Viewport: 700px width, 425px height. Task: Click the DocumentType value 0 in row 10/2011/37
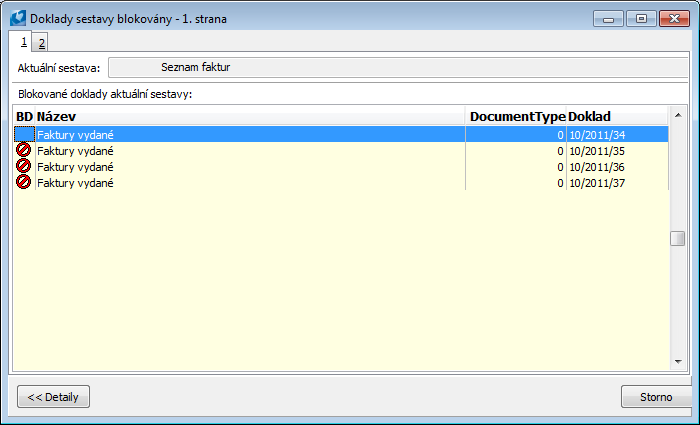tap(560, 183)
